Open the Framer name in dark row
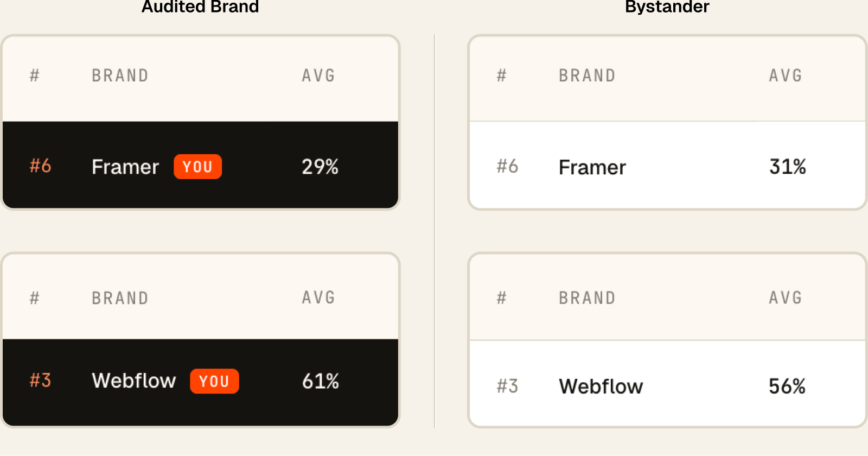Image resolution: width=868 pixels, height=456 pixels. tap(125, 167)
